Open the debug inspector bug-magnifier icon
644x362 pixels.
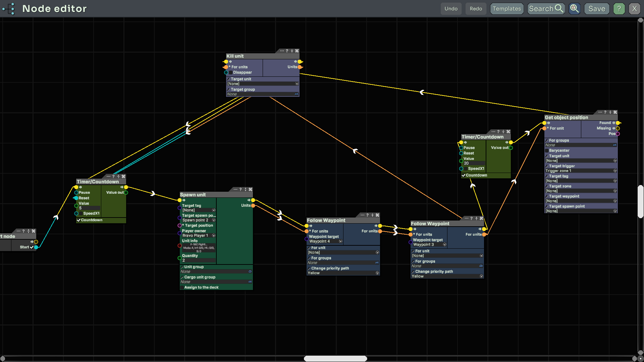coord(574,9)
